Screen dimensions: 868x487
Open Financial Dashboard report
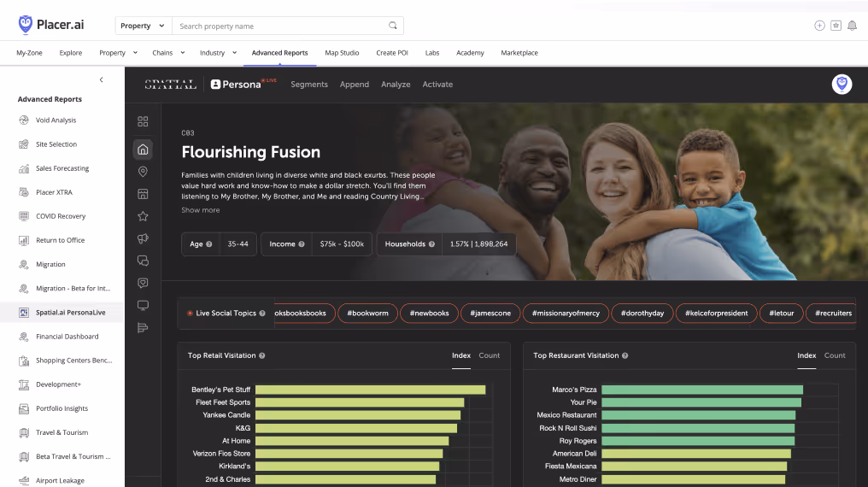point(67,337)
